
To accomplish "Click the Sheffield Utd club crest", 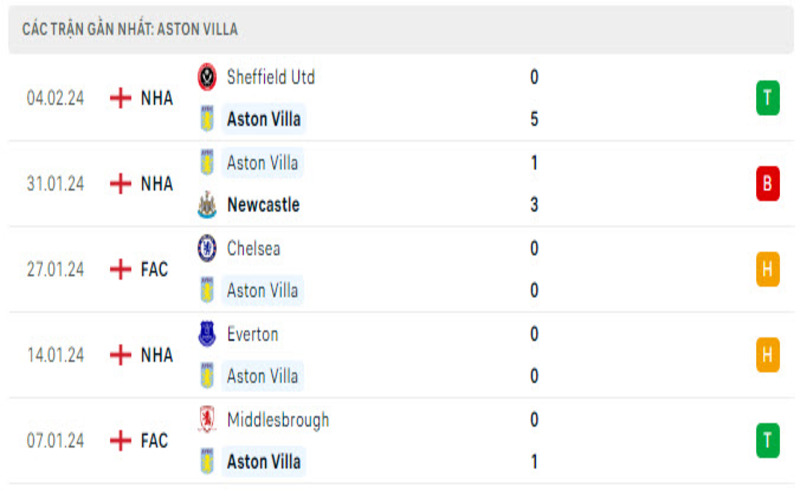I will [x=207, y=77].
